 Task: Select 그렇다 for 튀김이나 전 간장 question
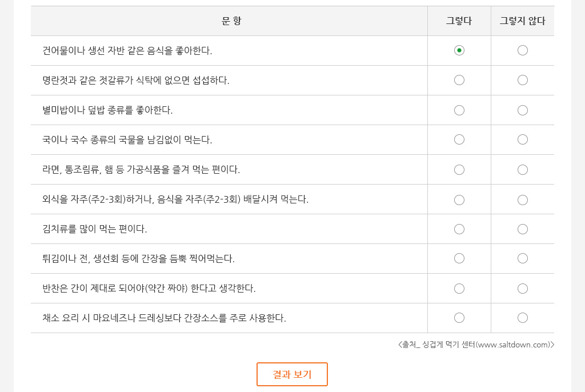click(x=459, y=258)
